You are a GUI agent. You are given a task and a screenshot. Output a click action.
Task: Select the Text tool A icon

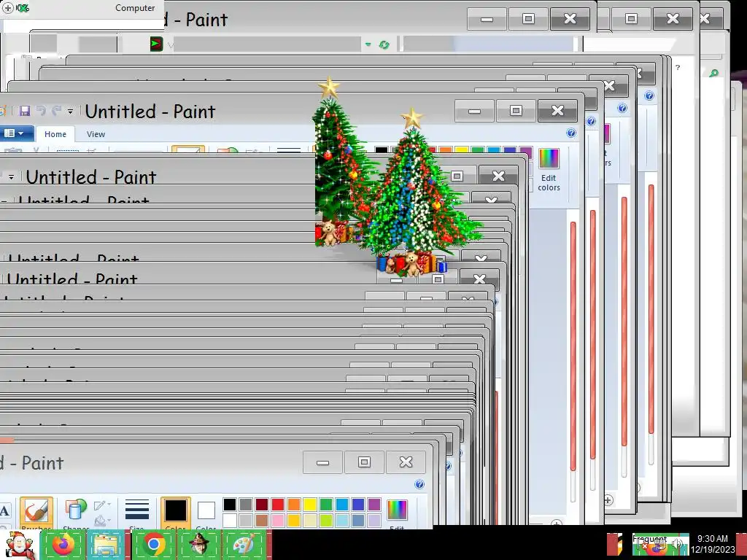5,511
